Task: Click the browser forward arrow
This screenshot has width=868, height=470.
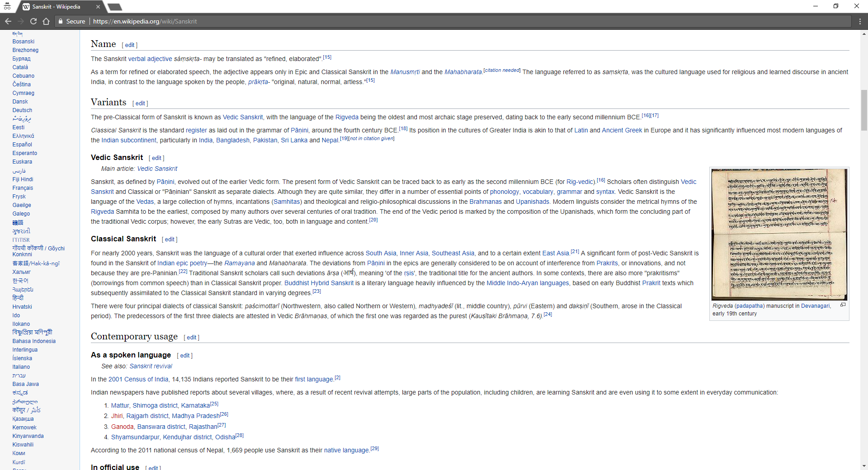Action: pyautogui.click(x=21, y=21)
